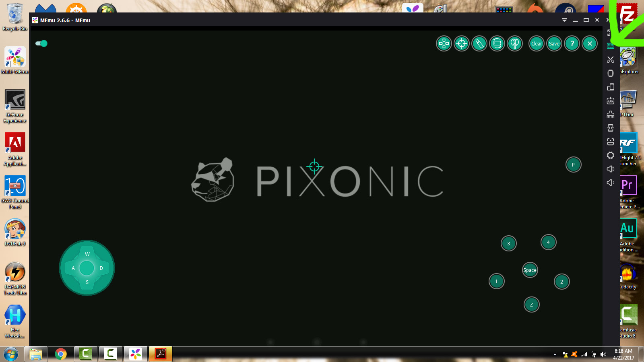The height and width of the screenshot is (362, 644).
Task: Open Hex Workshop desktop shortcut
Action: pos(15,321)
